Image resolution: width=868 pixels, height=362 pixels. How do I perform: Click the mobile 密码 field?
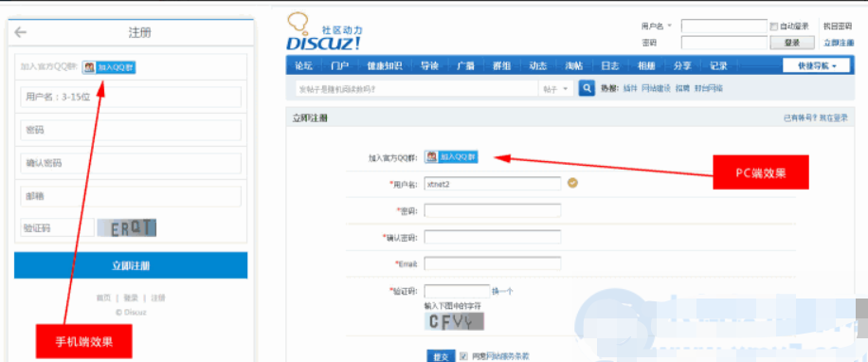click(x=131, y=130)
